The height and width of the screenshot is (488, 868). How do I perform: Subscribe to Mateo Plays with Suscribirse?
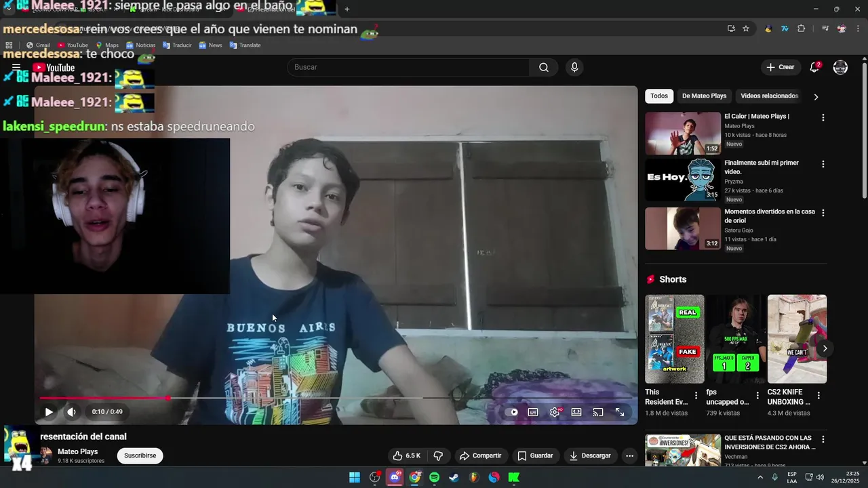tap(140, 455)
